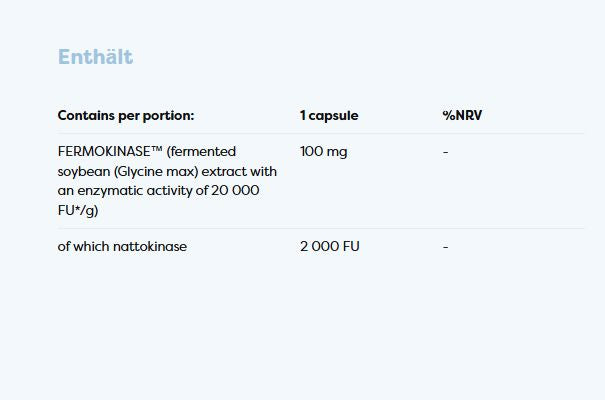Viewport: 605px width, 400px height.
Task: Click the 'FU*/g)' unit text
Action: (78, 209)
